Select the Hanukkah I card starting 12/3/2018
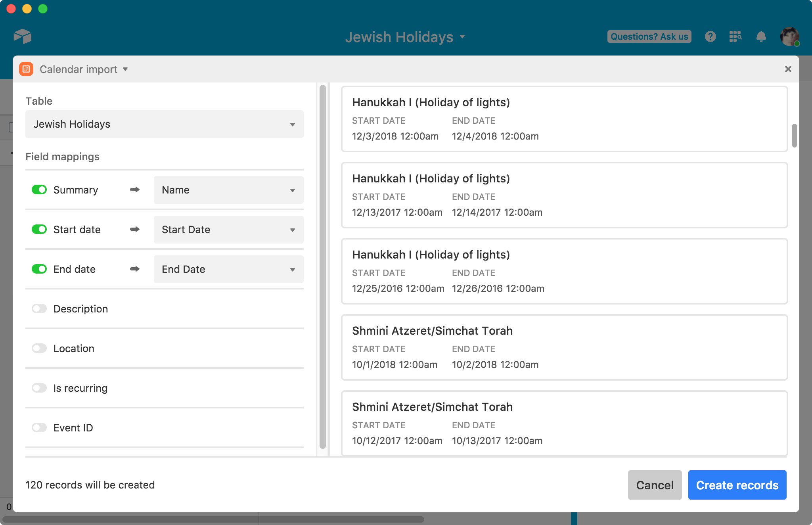The image size is (812, 525). (x=564, y=119)
